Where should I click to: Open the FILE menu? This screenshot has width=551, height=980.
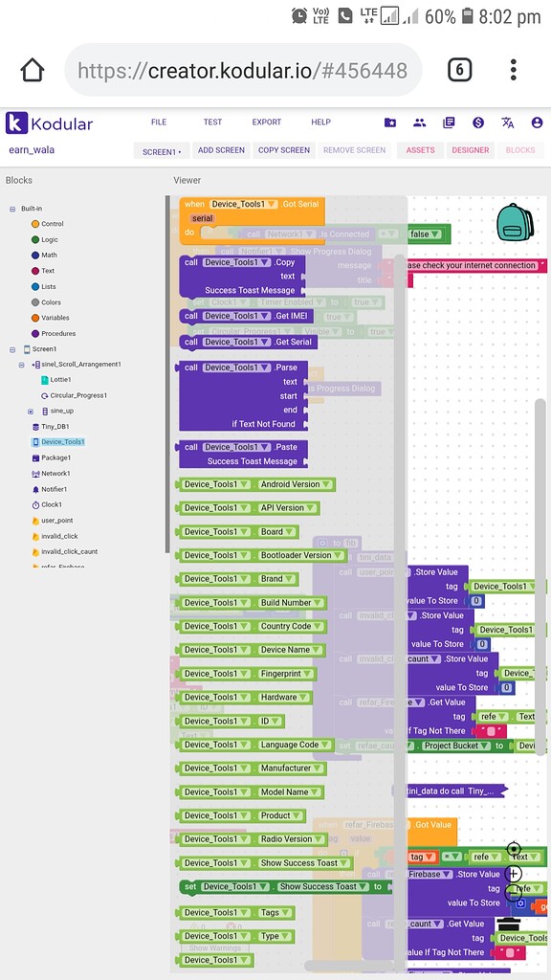(x=159, y=122)
